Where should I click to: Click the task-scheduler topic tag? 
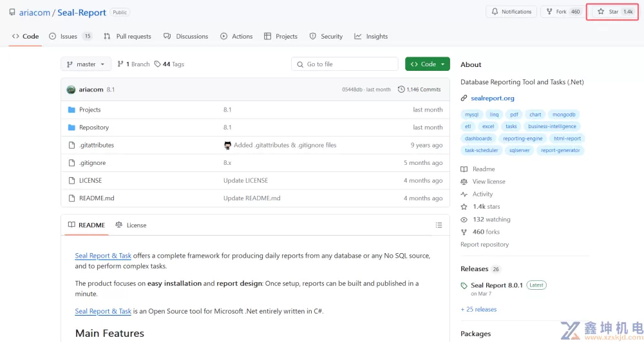481,151
